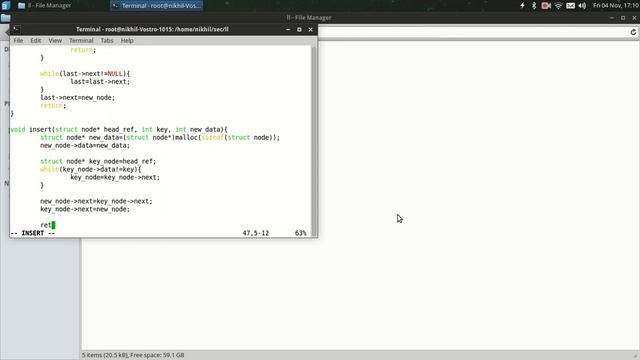Open Bluetooth tray icon
The height and width of the screenshot is (360, 640).
click(x=534, y=5)
